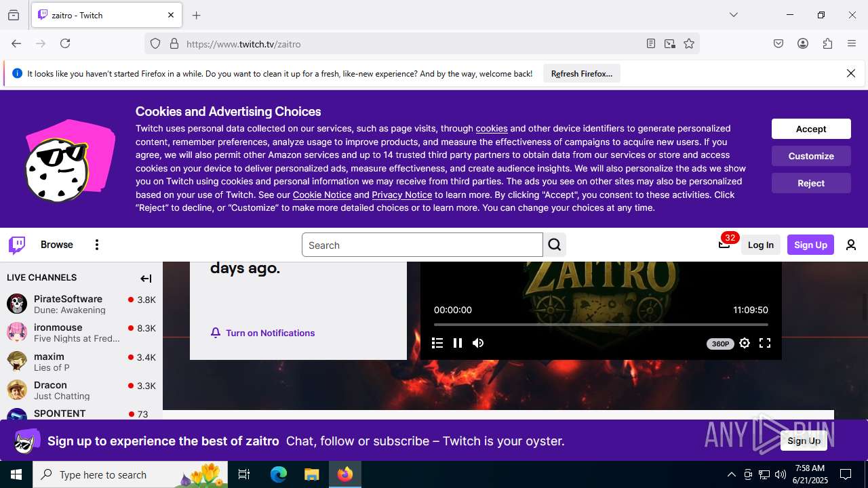Image resolution: width=868 pixels, height=488 pixels.
Task: Mute the video player volume
Action: [x=478, y=343]
